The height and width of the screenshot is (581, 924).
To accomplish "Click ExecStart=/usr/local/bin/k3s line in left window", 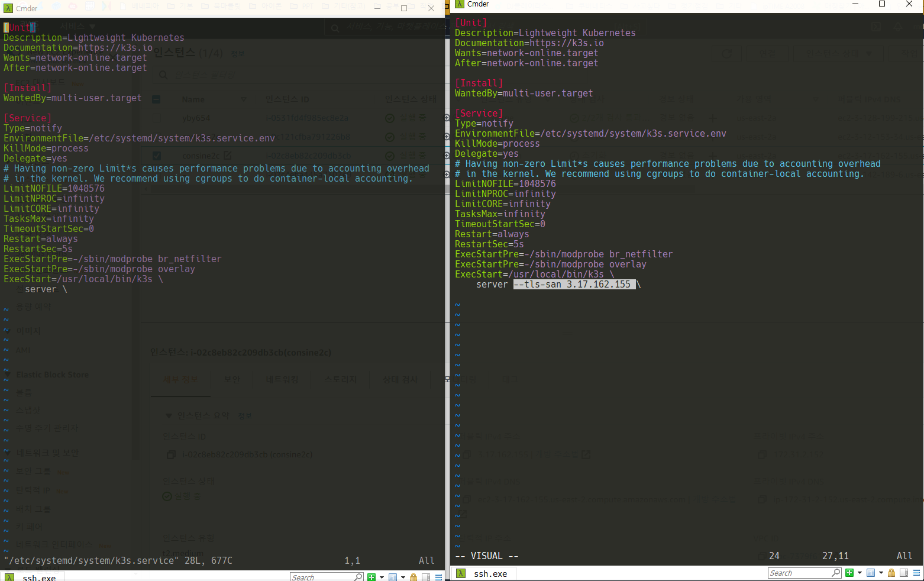I will pyautogui.click(x=83, y=279).
